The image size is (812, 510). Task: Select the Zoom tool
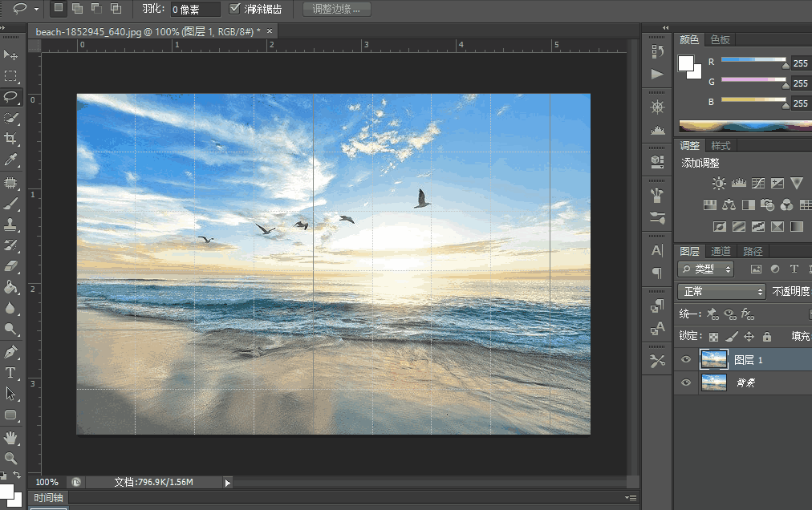(10, 458)
